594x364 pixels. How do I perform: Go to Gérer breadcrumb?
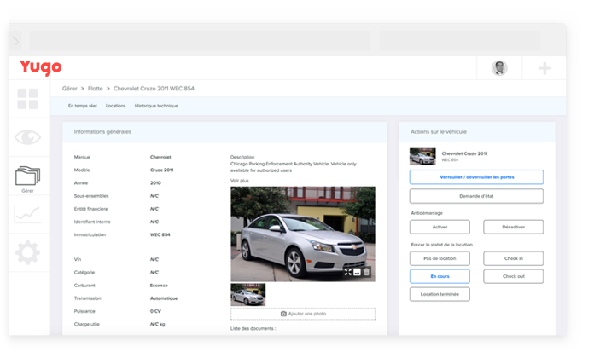(70, 89)
